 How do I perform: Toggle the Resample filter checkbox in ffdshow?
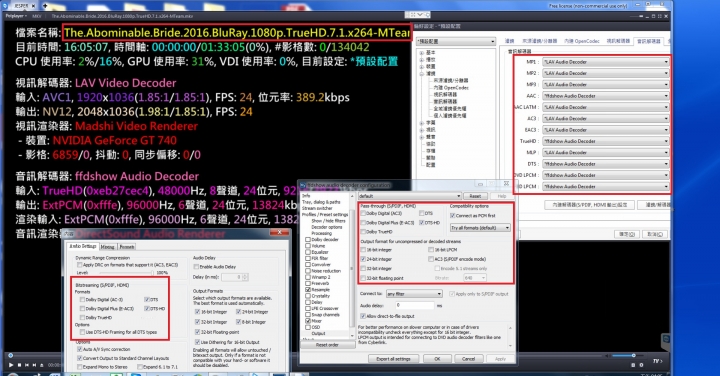[x=308, y=290]
